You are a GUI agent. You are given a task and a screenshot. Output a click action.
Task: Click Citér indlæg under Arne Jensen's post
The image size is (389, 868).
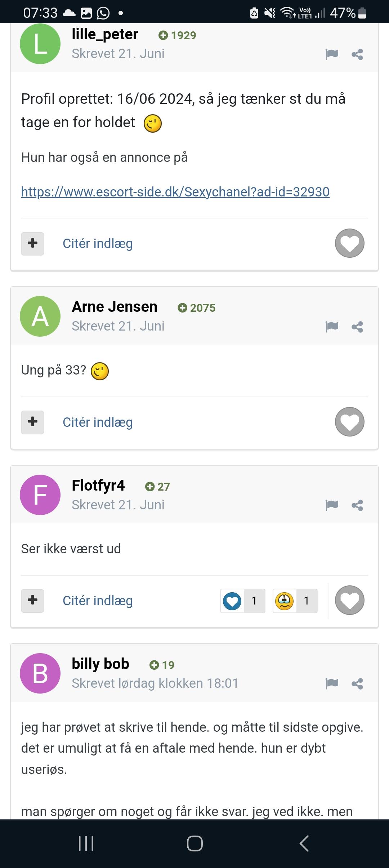pos(98,422)
